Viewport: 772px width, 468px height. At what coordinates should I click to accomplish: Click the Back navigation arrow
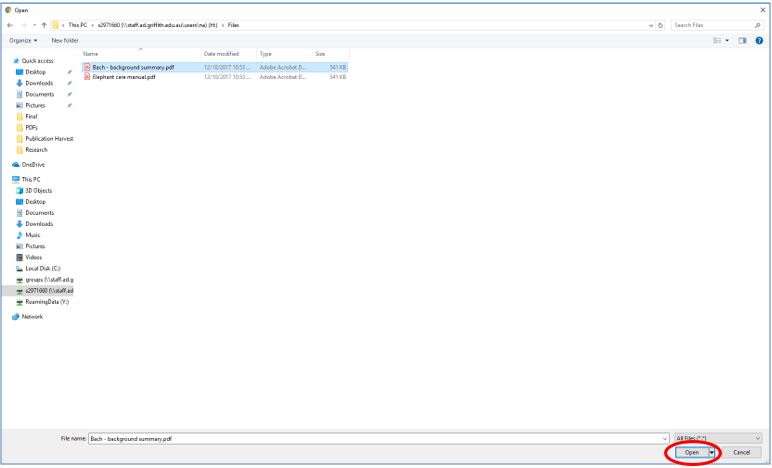(10, 24)
